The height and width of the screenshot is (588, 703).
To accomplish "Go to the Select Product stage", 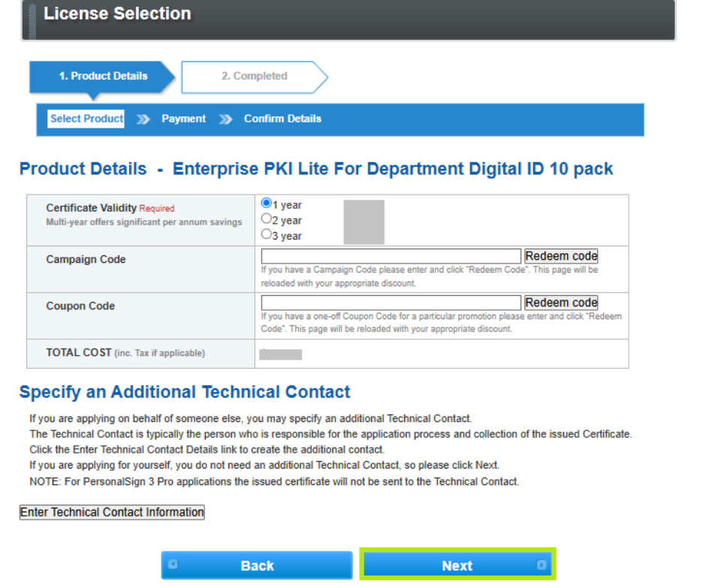I will click(86, 119).
